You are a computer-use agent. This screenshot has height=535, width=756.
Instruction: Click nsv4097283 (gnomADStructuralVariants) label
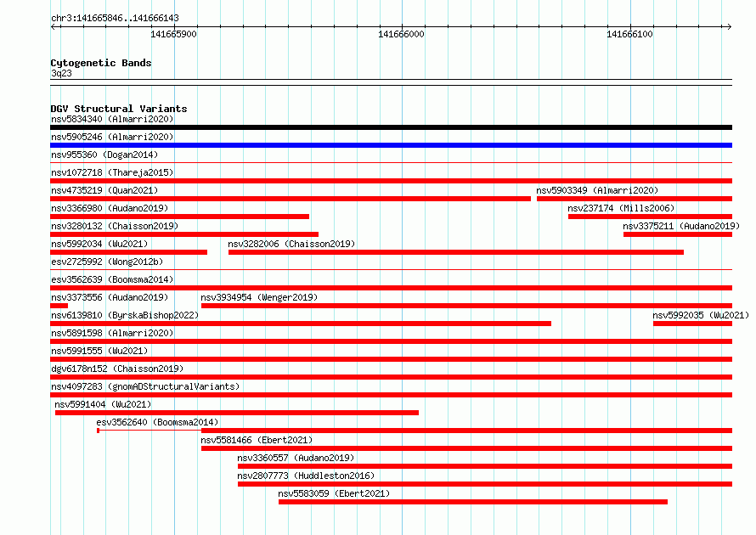(145, 386)
